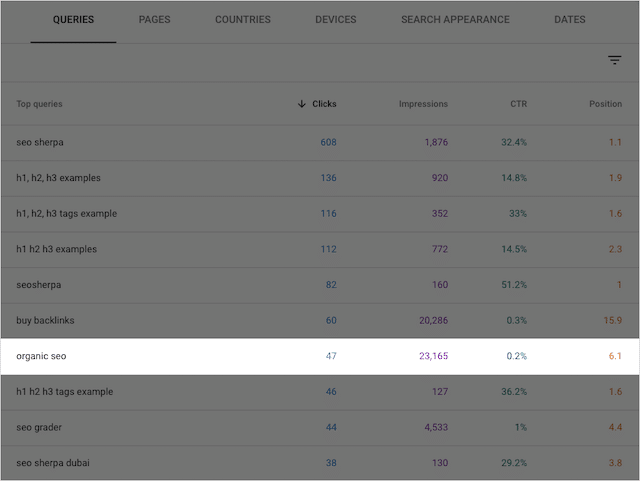The height and width of the screenshot is (481, 640).
Task: Switch to the Queries tab
Action: [x=73, y=20]
